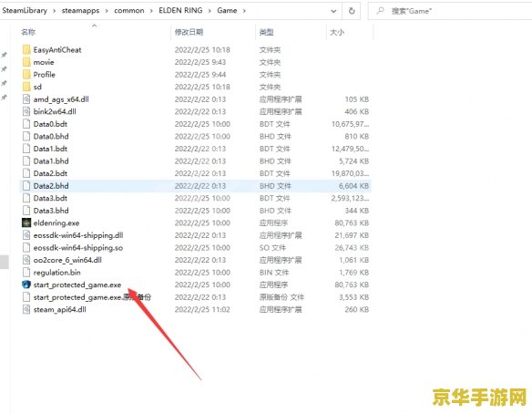This screenshot has width=532, height=414.
Task: Select the eldenring.exe application icon
Action: (x=26, y=223)
